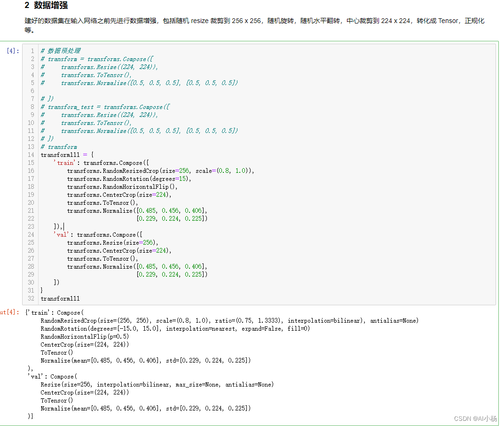Click line 22 std values [0.229, 0.224, 0.225]
504x426 pixels.
(172, 218)
